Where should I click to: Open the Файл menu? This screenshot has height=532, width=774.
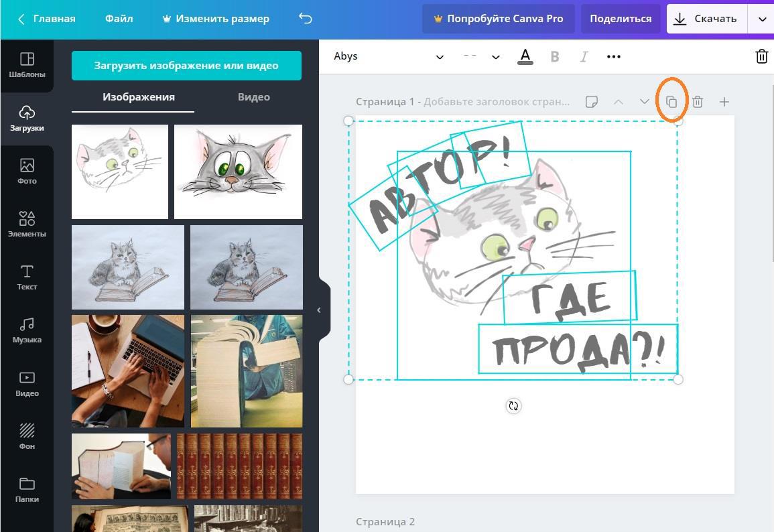[118, 19]
